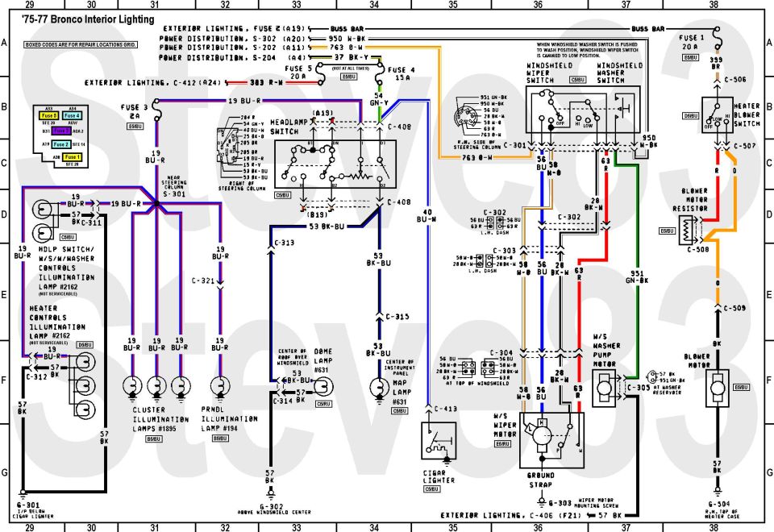Image resolution: width=774 pixels, height=532 pixels.
Task: Click the B5/BU code under cluster illumination lamps
Action: click(153, 438)
